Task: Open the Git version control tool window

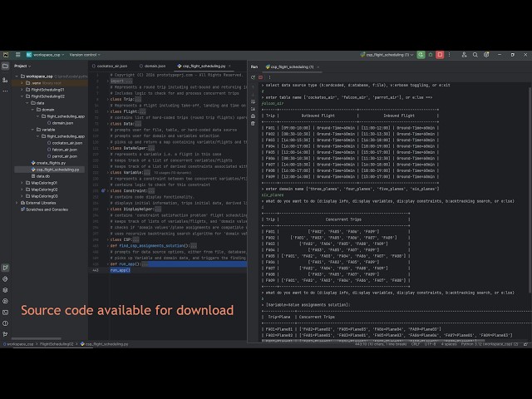Action: pos(5,334)
